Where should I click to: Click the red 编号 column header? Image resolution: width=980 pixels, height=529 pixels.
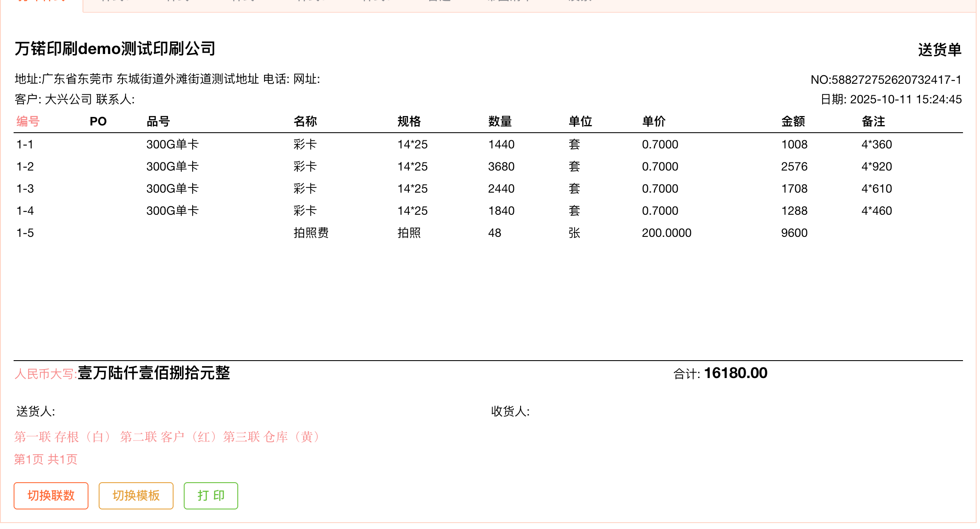[28, 122]
